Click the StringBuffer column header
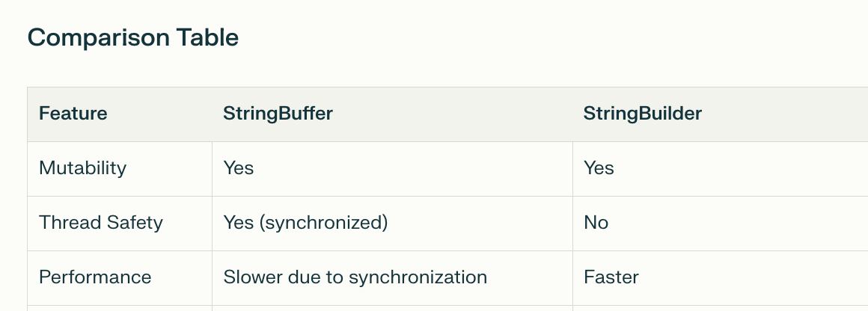Screen dimensions: 868x311 tap(278, 114)
